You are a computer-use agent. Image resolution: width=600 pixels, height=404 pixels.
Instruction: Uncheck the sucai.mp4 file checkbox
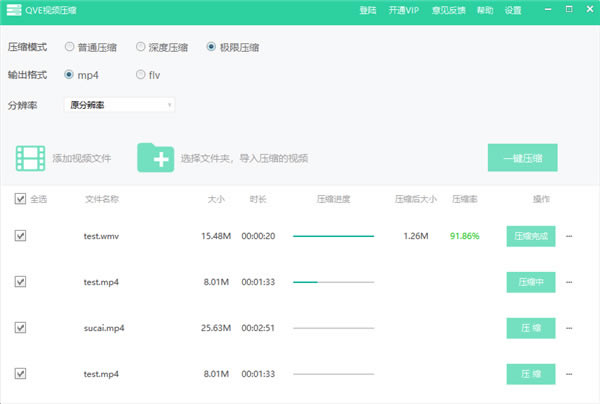pyautogui.click(x=21, y=327)
